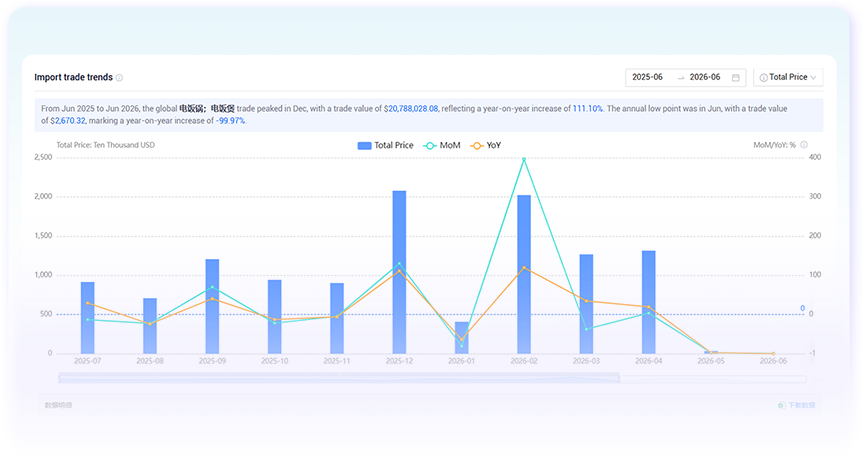862x456 pixels.
Task: Click the Import trade trends heading
Action: 73,78
